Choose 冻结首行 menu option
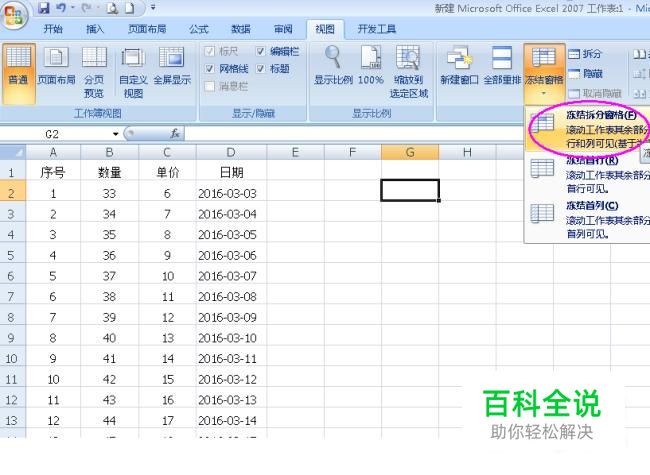Image resolution: width=650 pixels, height=475 pixels. (x=588, y=174)
